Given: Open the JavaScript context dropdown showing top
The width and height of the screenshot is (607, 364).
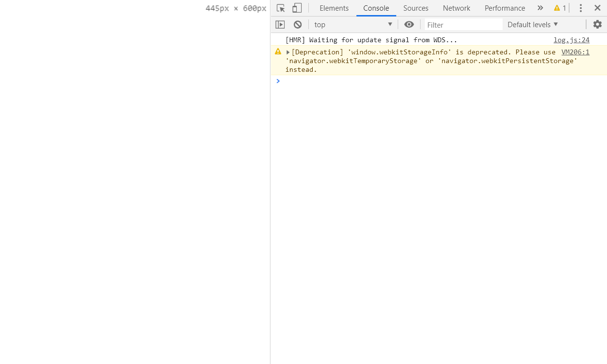Looking at the screenshot, I should (x=353, y=24).
